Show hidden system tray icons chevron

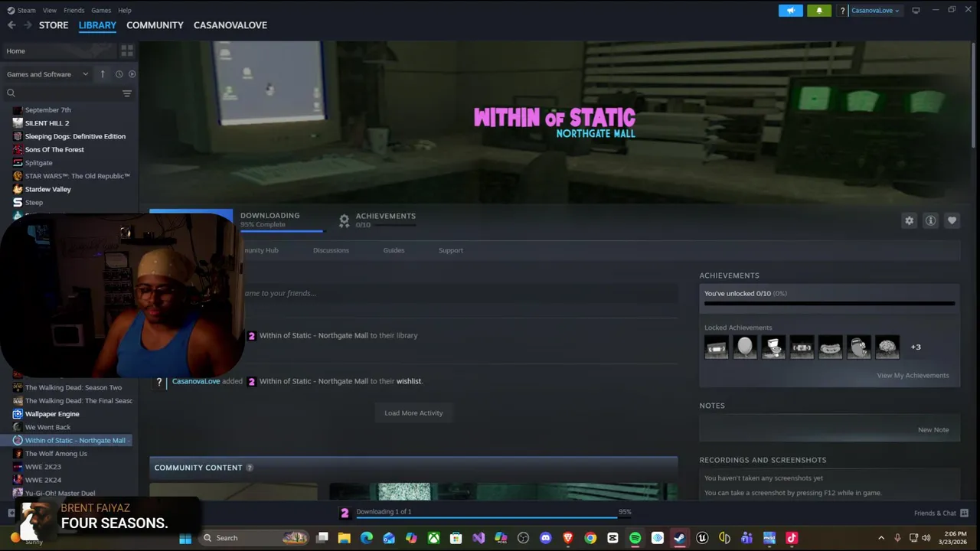[880, 538]
